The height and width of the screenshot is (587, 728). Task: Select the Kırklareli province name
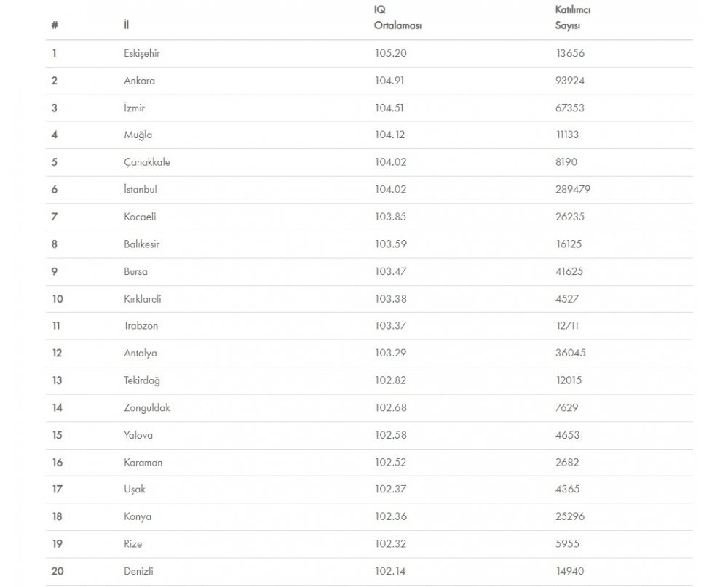point(143,298)
